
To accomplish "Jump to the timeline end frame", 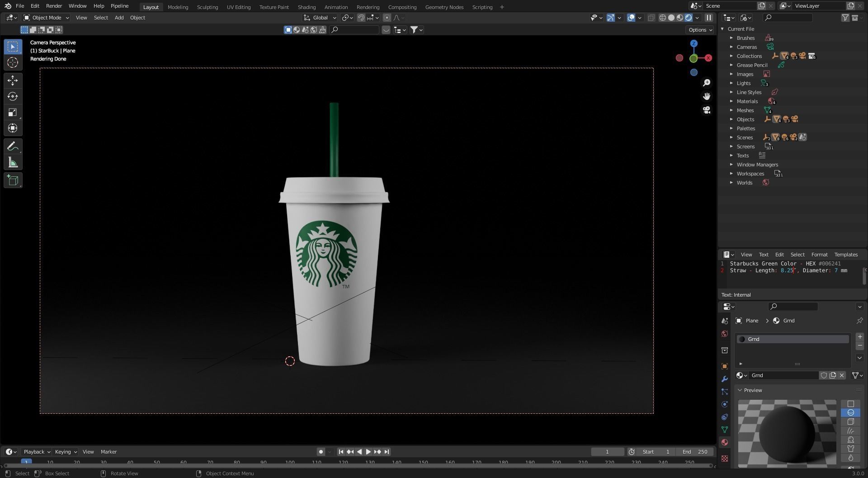I will pos(387,452).
